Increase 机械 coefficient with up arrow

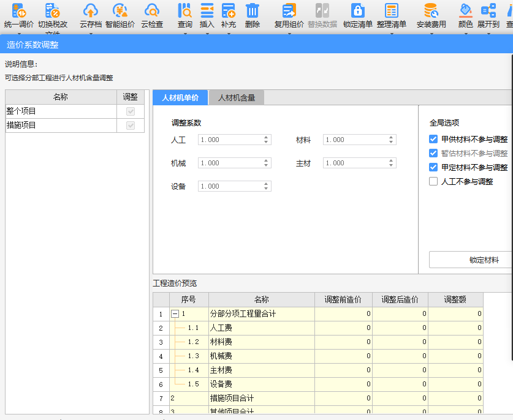tap(266, 161)
